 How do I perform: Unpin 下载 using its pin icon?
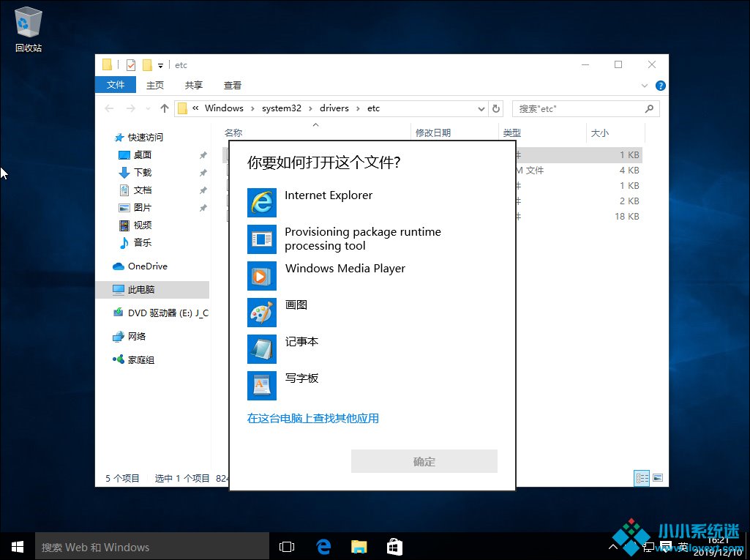pos(203,172)
